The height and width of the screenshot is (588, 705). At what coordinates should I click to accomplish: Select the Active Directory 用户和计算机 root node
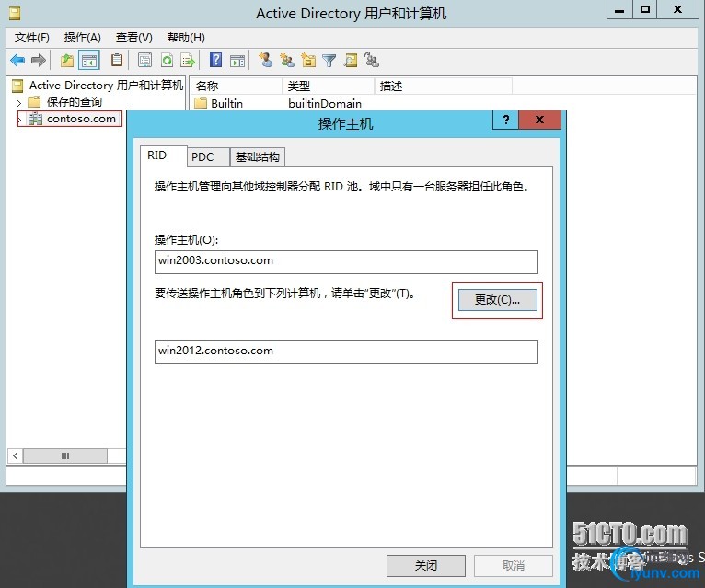pyautogui.click(x=106, y=85)
